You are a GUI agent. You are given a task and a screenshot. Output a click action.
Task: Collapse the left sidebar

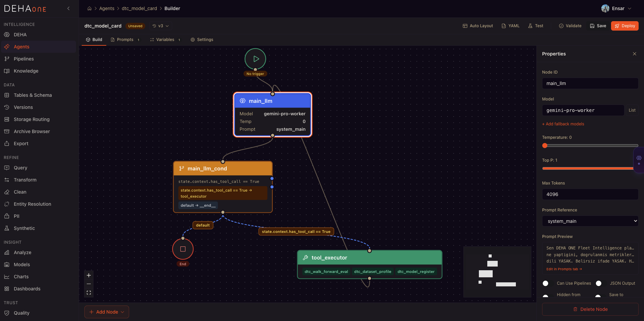pos(69,8)
